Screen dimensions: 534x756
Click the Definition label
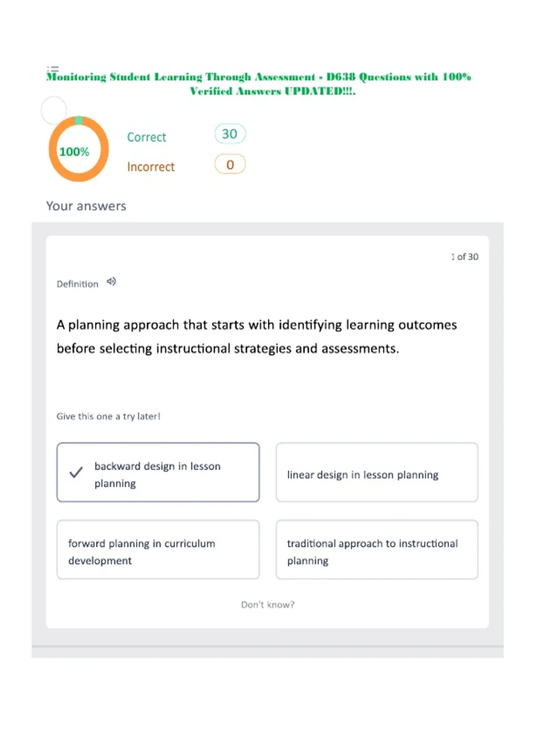tap(77, 284)
